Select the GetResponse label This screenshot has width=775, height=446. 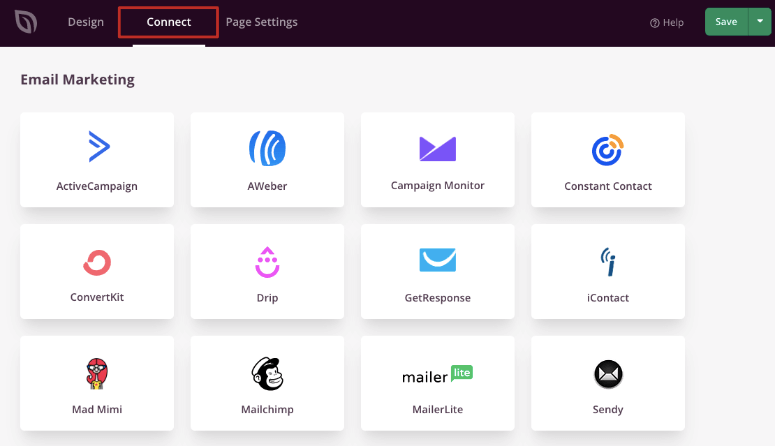[x=437, y=298]
